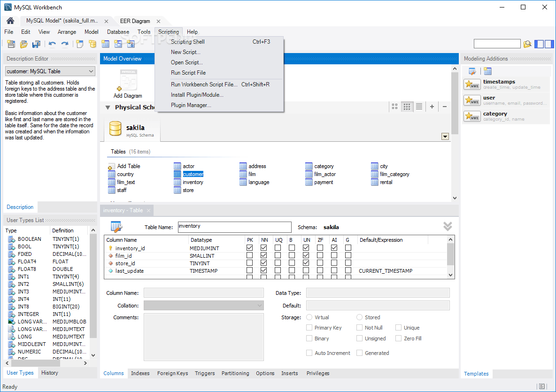Add new diagram toolbar icon
Image resolution: width=556 pixels, height=392 pixels.
click(x=80, y=44)
